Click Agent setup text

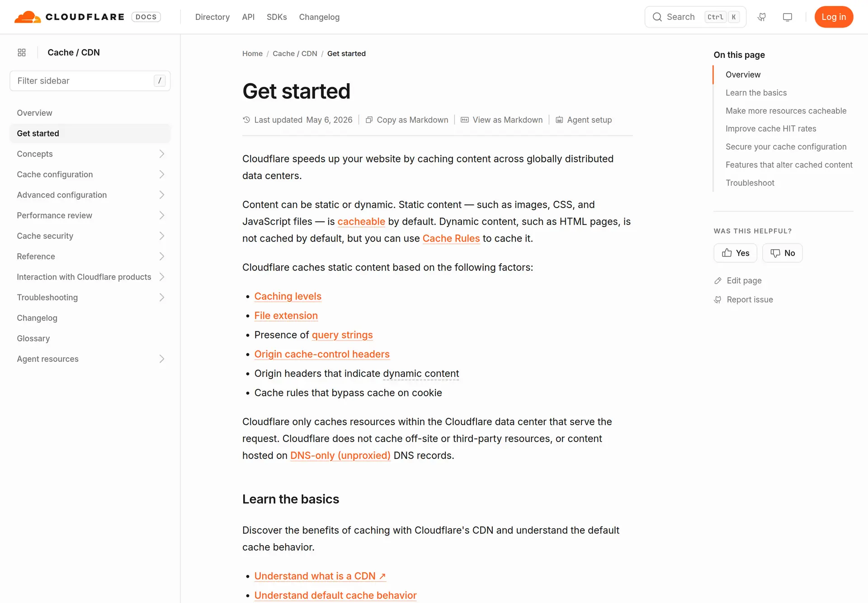pyautogui.click(x=590, y=120)
